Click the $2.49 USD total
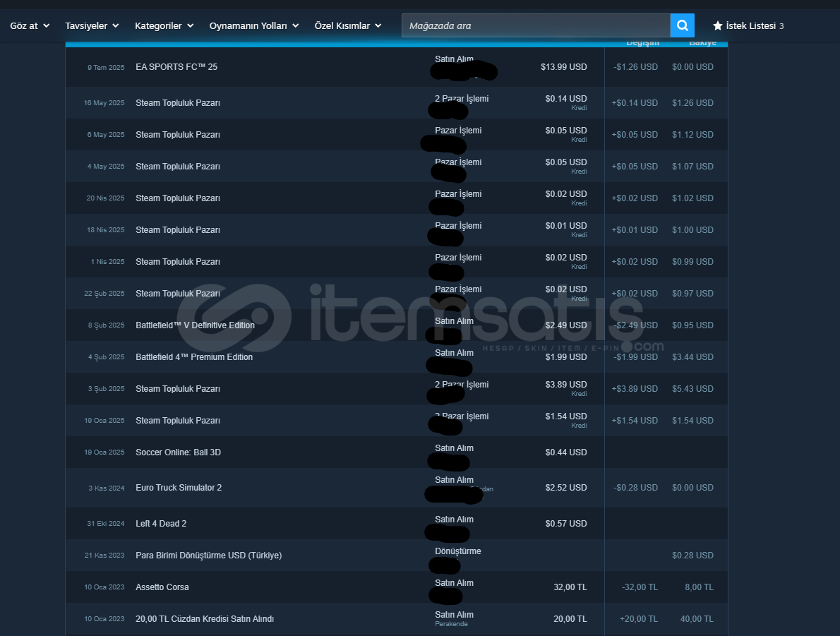Viewport: 840px width, 636px height. coord(565,325)
